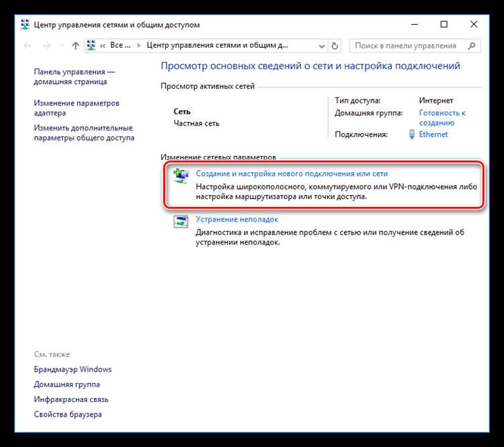Viewport: 504px width, 447px height.
Task: Open 'Инфракрасная связь' link
Action: coord(71,399)
